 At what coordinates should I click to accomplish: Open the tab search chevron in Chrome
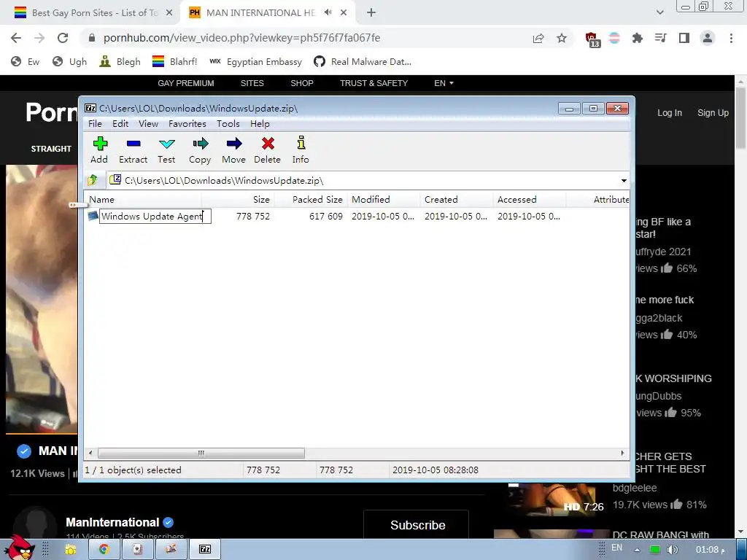659,13
